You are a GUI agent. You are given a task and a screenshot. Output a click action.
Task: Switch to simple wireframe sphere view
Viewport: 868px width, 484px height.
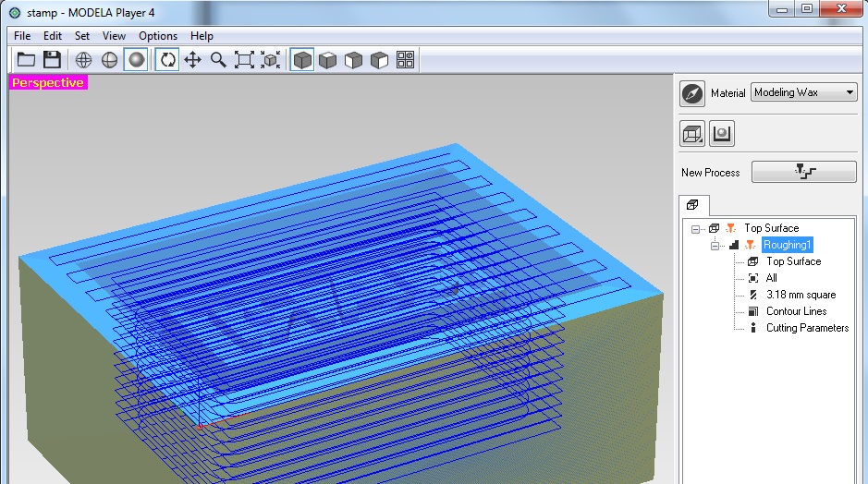click(110, 60)
